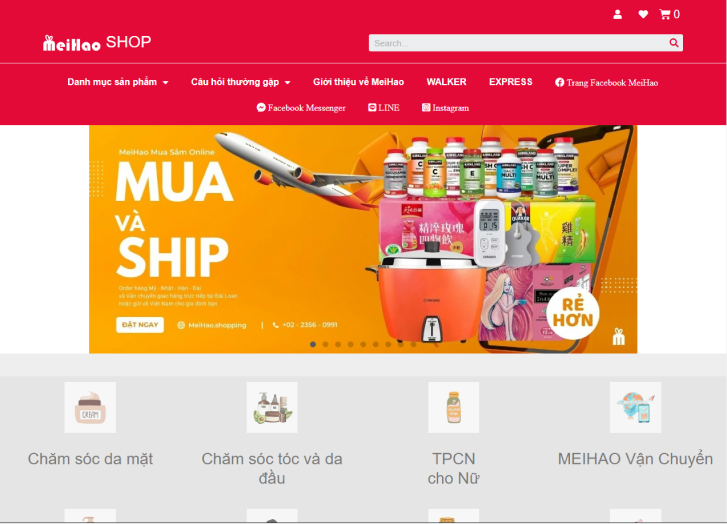This screenshot has width=727, height=524.
Task: Open the EXPRESS menu item
Action: click(x=510, y=82)
